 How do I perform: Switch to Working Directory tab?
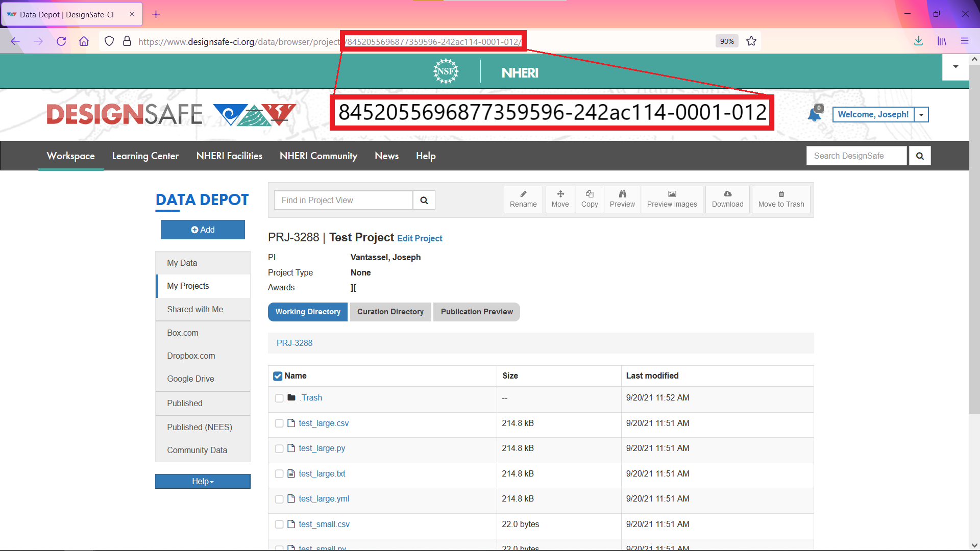tap(308, 312)
